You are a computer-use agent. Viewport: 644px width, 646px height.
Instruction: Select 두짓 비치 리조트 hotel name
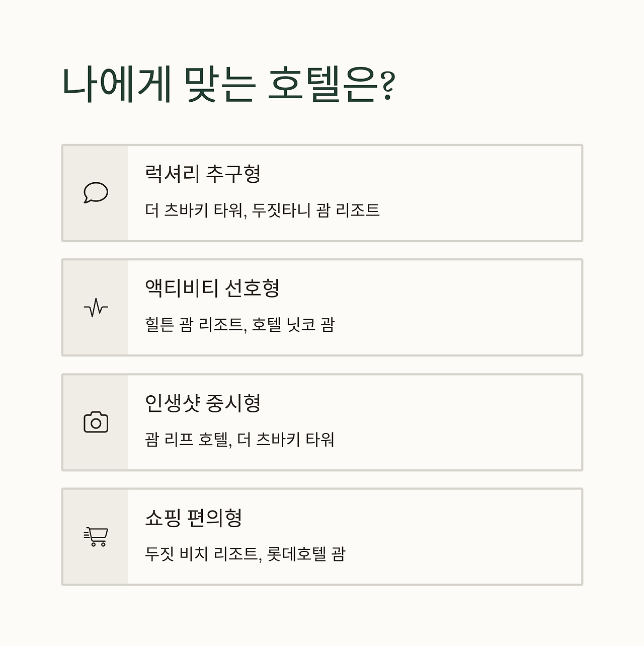coord(201,554)
